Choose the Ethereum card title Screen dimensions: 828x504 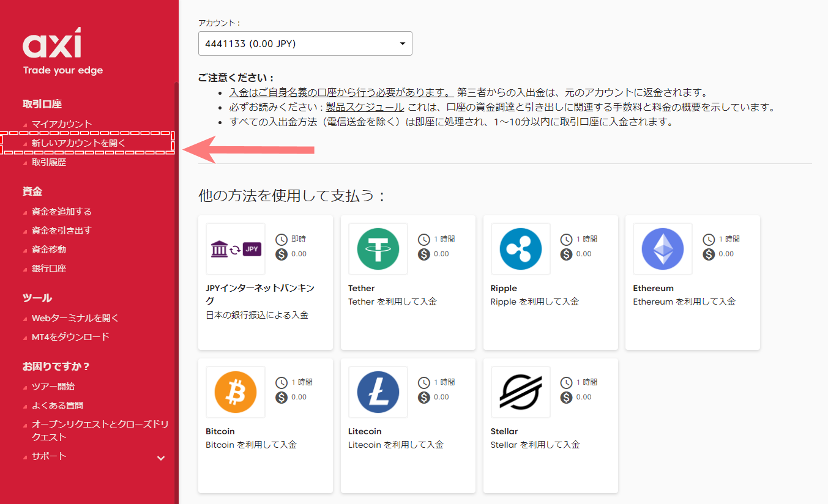coord(654,288)
